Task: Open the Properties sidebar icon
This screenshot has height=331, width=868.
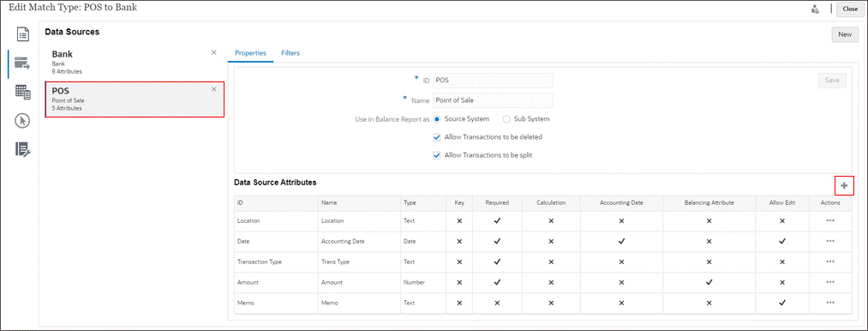Action: click(x=22, y=35)
